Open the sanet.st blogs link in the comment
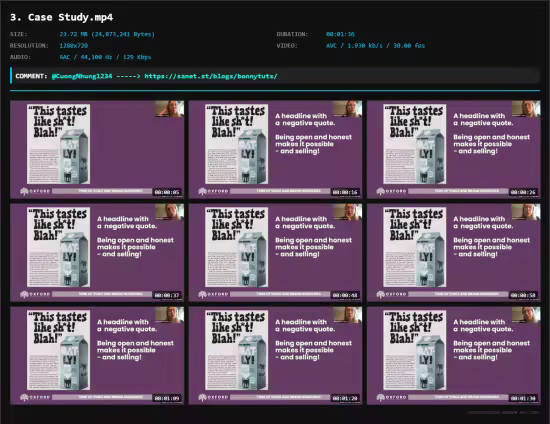Screen dimensions: 550x424 (x=211, y=76)
